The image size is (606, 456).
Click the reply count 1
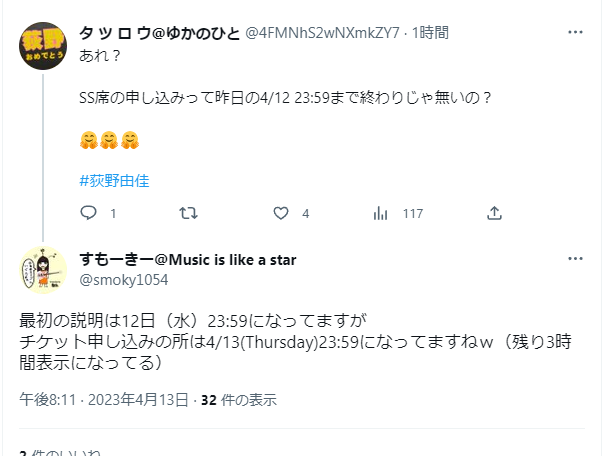pos(113,214)
